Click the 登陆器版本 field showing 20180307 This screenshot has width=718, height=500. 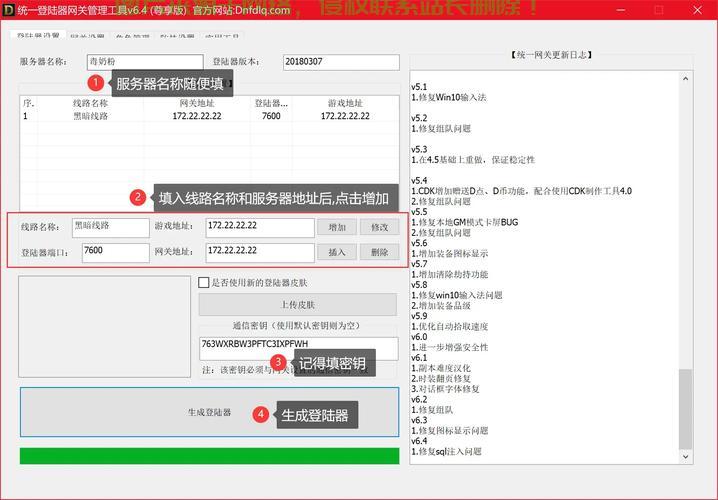[x=341, y=62]
